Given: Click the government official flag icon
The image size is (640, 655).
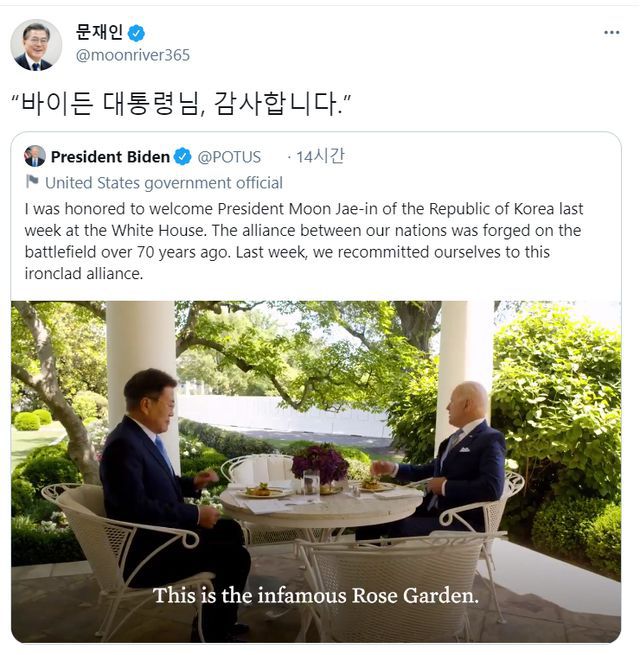Looking at the screenshot, I should pos(33,182).
